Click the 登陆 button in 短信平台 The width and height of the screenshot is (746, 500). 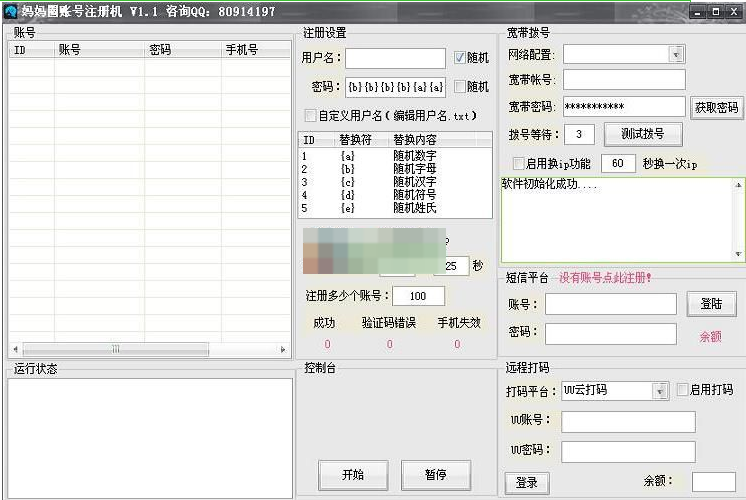(x=711, y=304)
